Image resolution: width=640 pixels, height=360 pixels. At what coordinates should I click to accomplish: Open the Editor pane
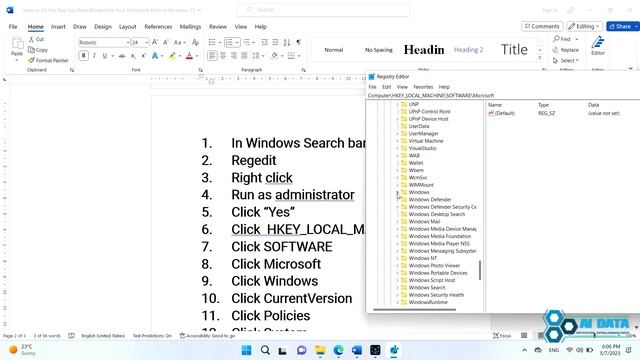[598, 46]
